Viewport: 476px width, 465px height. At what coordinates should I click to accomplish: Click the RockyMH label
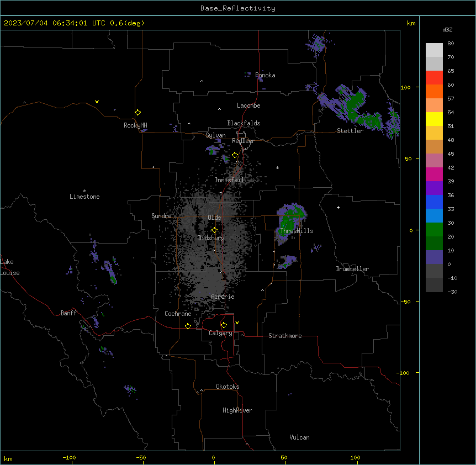[x=135, y=125]
